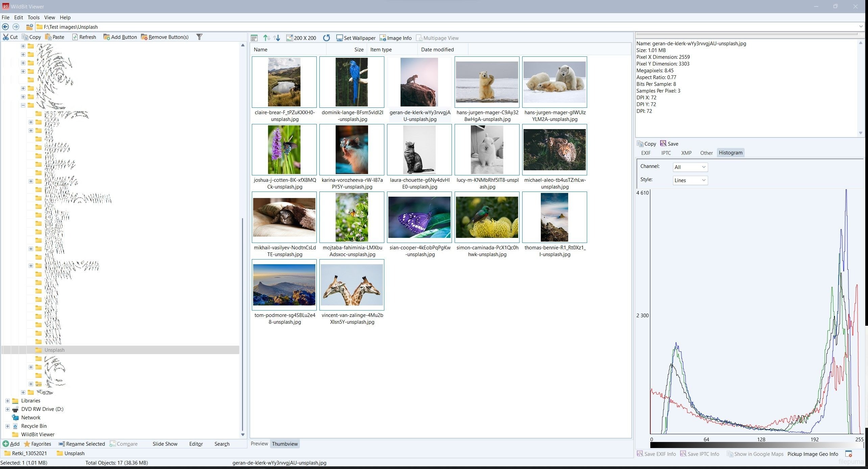Image resolution: width=868 pixels, height=469 pixels.
Task: Sort thumbnails ascending with green up arrow
Action: click(267, 38)
